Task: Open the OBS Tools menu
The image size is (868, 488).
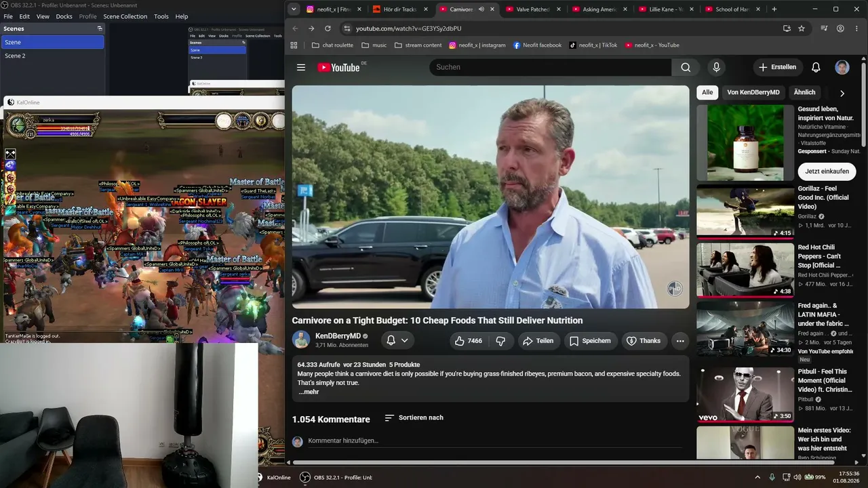Action: 161,16
